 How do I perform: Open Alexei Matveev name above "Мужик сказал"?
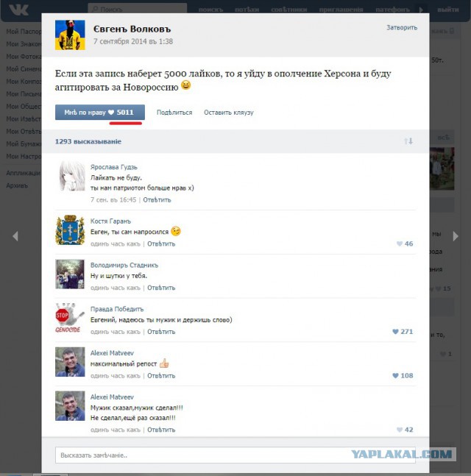pyautogui.click(x=112, y=397)
